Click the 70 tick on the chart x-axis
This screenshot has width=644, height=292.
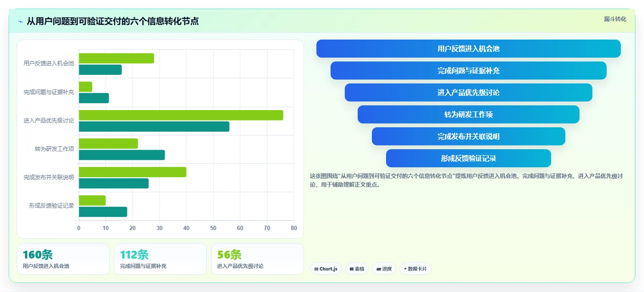click(x=267, y=228)
